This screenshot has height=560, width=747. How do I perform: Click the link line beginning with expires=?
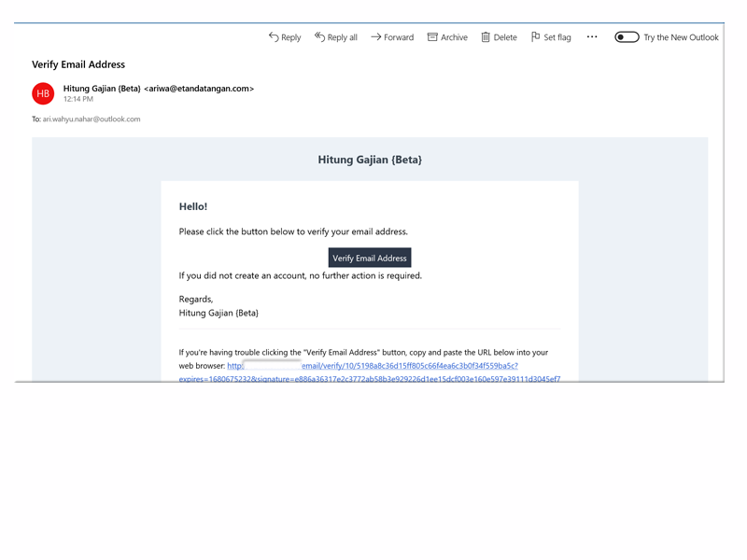pyautogui.click(x=370, y=378)
